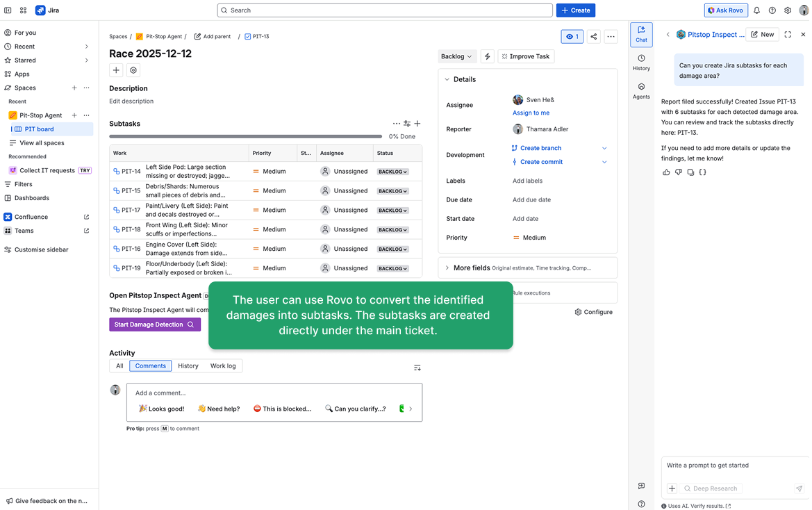Image resolution: width=812 pixels, height=510 pixels.
Task: Switch to the All activity tab
Action: [119, 366]
